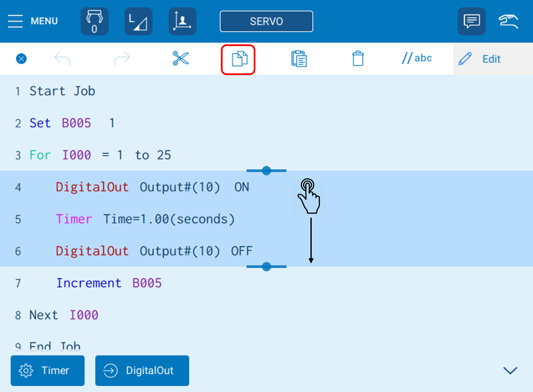Insert a DigitalOut instruction
533x392 pixels.
(142, 371)
